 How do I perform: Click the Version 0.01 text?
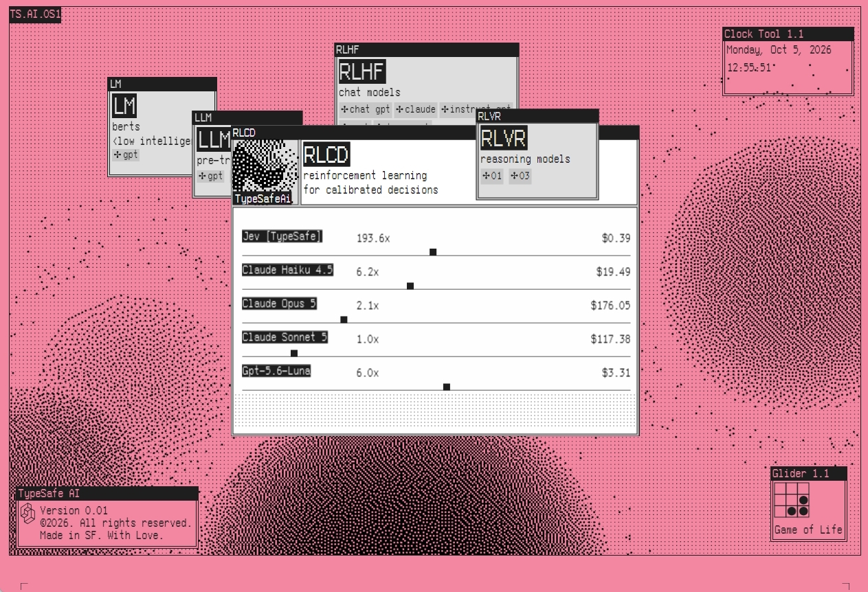74,510
